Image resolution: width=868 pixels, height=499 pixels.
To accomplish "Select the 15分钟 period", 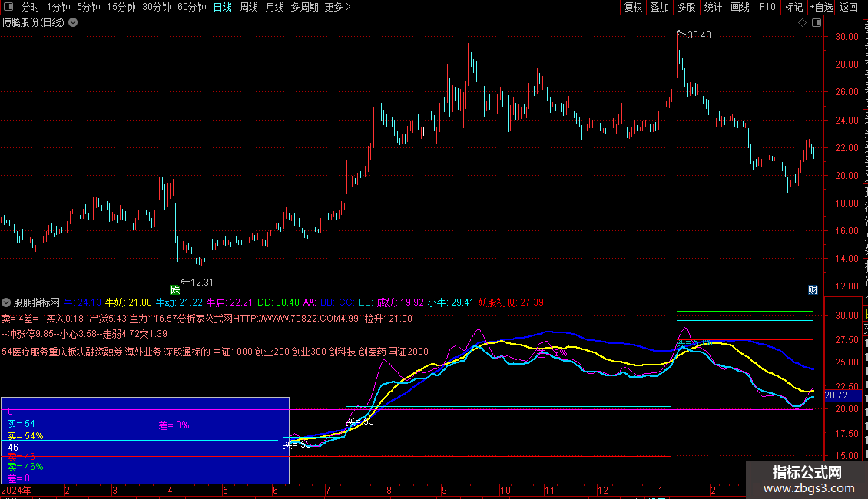I will 121,7.
